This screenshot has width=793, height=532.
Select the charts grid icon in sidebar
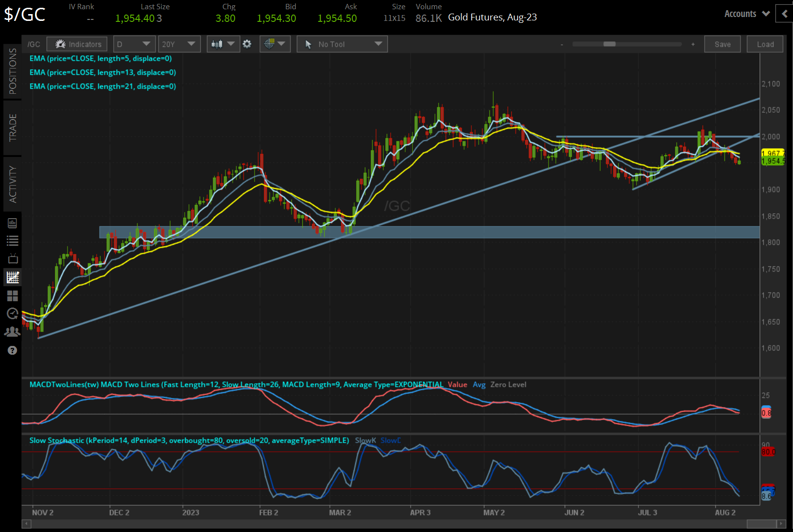[x=13, y=277]
